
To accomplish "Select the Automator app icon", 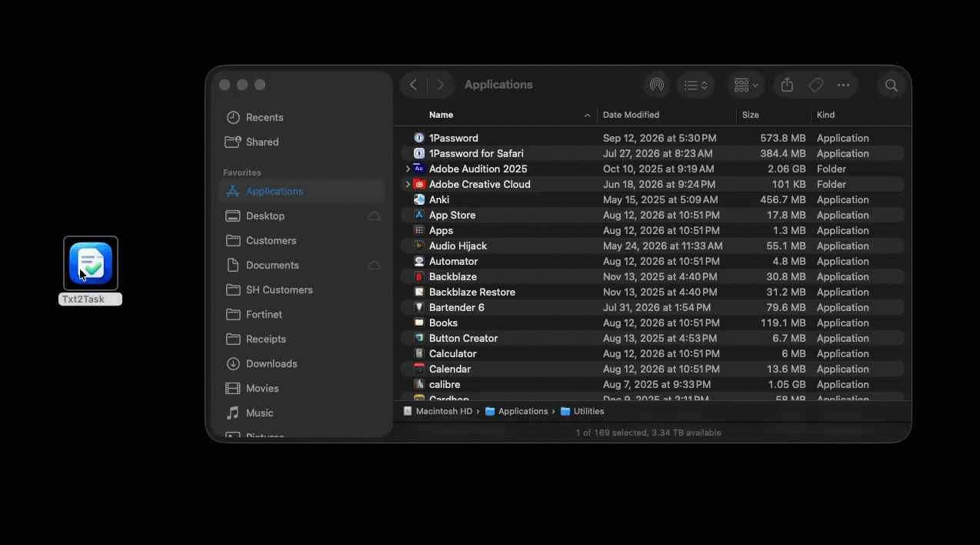I will (x=419, y=261).
